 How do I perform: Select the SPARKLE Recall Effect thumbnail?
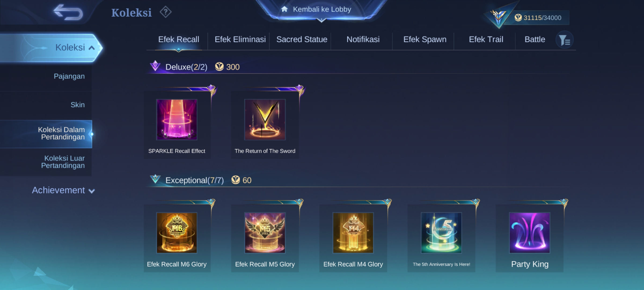click(x=177, y=119)
